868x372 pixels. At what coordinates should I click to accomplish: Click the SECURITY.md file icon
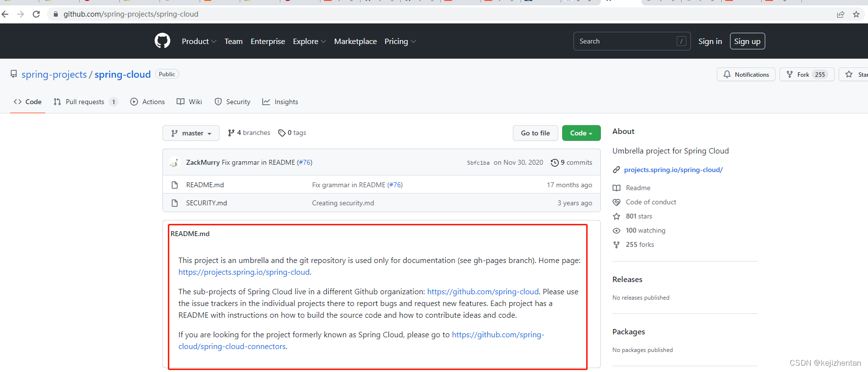tap(175, 203)
